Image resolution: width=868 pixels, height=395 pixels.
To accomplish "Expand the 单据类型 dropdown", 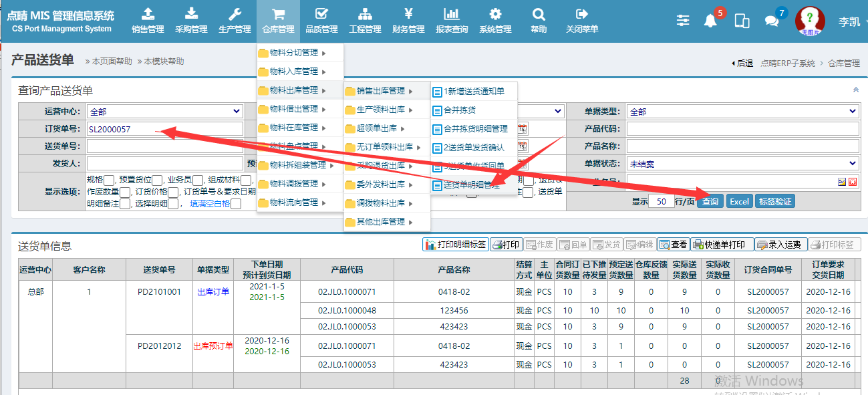I will (742, 112).
